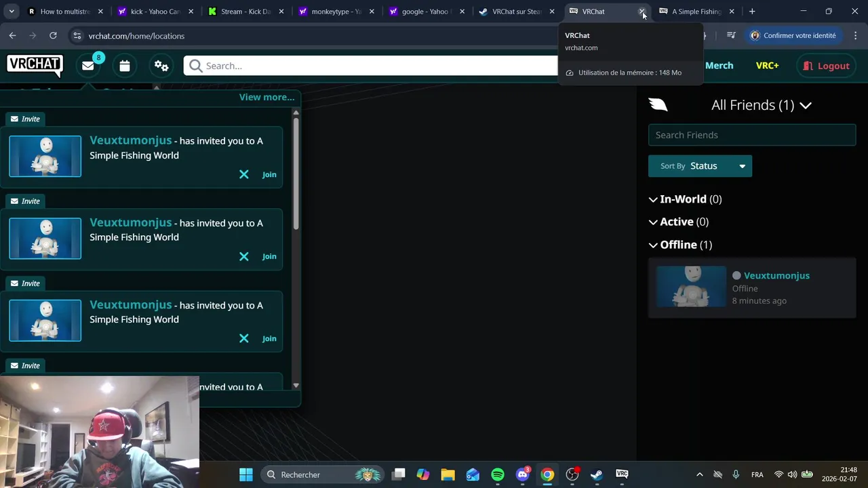Join the second Veuxtumonjus fishing world invite
Viewport: 868px width, 488px height.
coord(269,257)
